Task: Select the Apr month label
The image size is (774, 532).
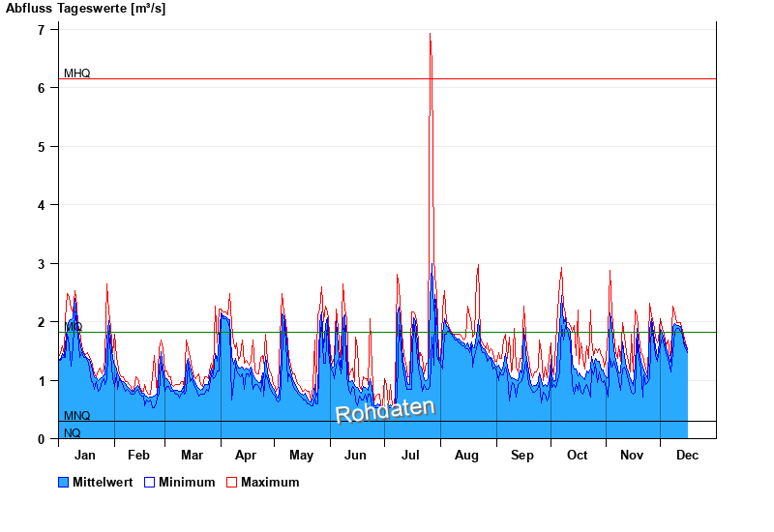Action: point(246,455)
